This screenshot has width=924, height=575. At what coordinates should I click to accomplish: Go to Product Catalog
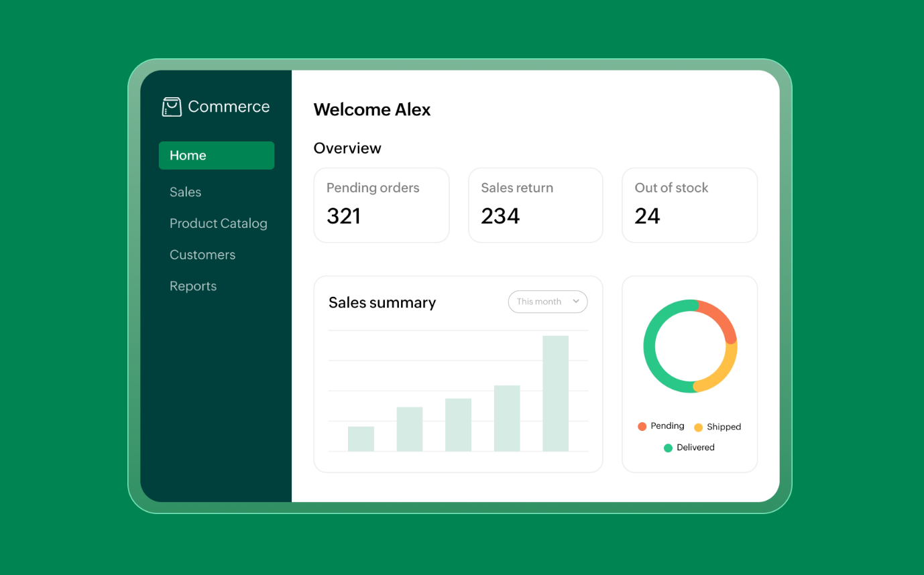click(x=218, y=224)
